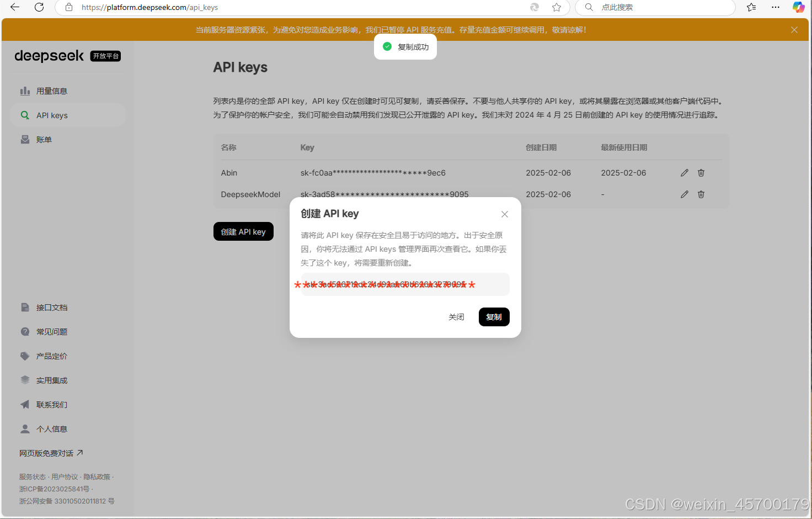
Task: Open the 隐私政策 footer link
Action: [97, 477]
